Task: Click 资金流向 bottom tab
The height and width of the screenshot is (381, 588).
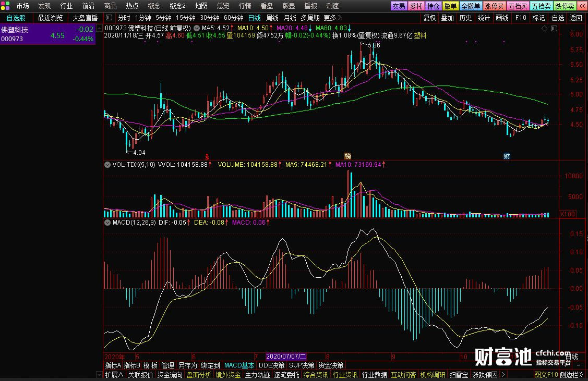Action: [x=170, y=375]
